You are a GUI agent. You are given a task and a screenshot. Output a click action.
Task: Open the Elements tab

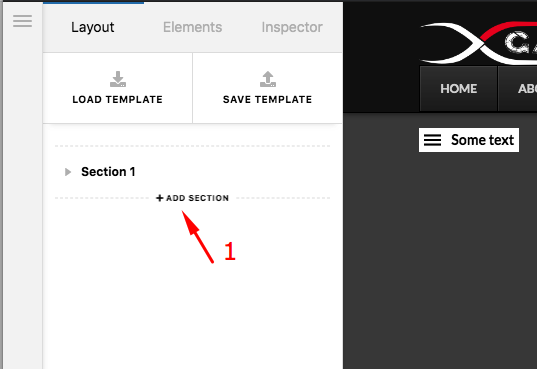click(x=192, y=27)
